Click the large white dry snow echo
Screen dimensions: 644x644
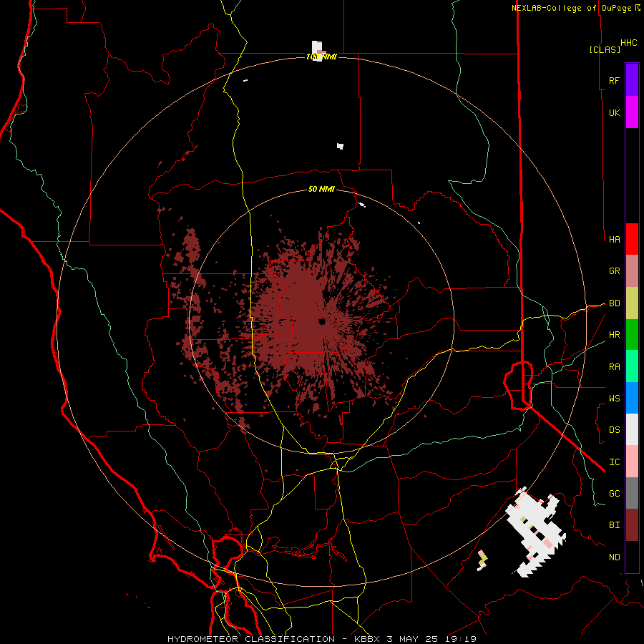point(536,532)
